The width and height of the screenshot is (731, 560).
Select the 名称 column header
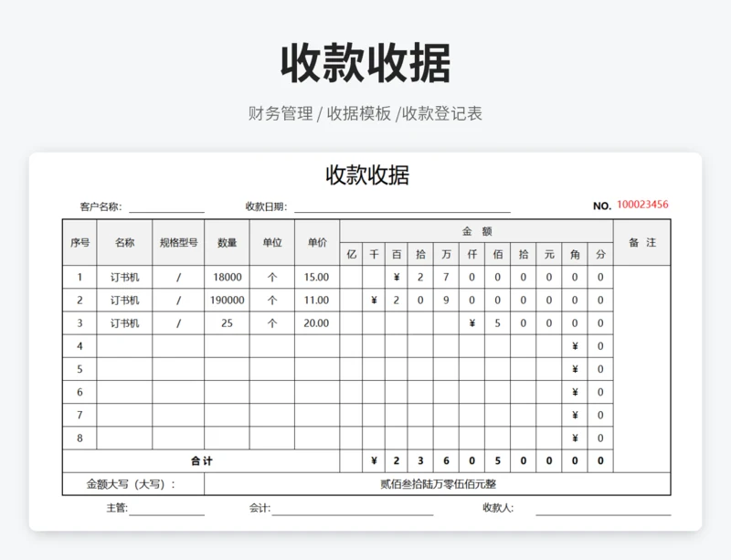click(x=124, y=242)
